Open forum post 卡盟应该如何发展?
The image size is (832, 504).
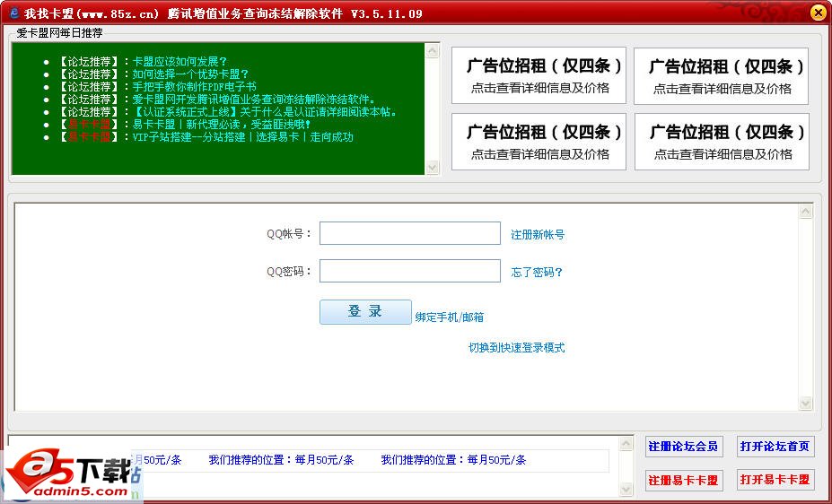(180, 62)
